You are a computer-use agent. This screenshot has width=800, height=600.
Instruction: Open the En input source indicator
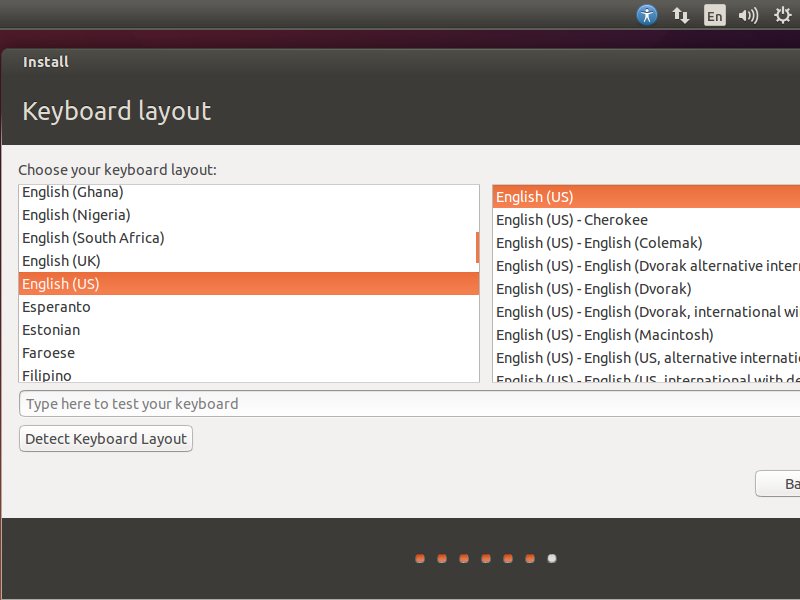[714, 15]
